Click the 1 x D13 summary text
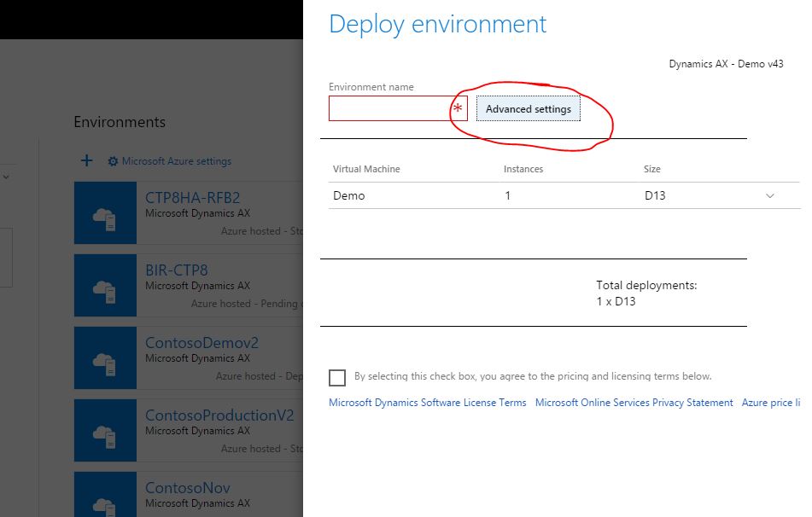Image resolution: width=812 pixels, height=517 pixels. [616, 301]
